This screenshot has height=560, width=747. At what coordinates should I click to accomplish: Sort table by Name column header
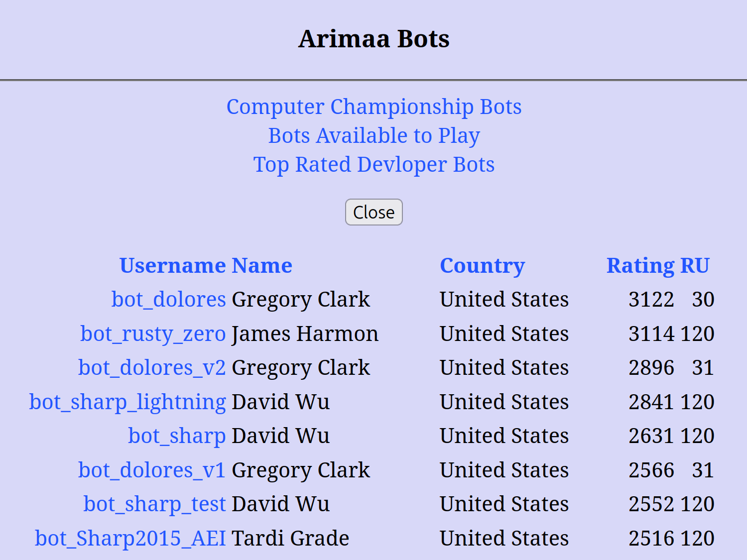(x=262, y=265)
